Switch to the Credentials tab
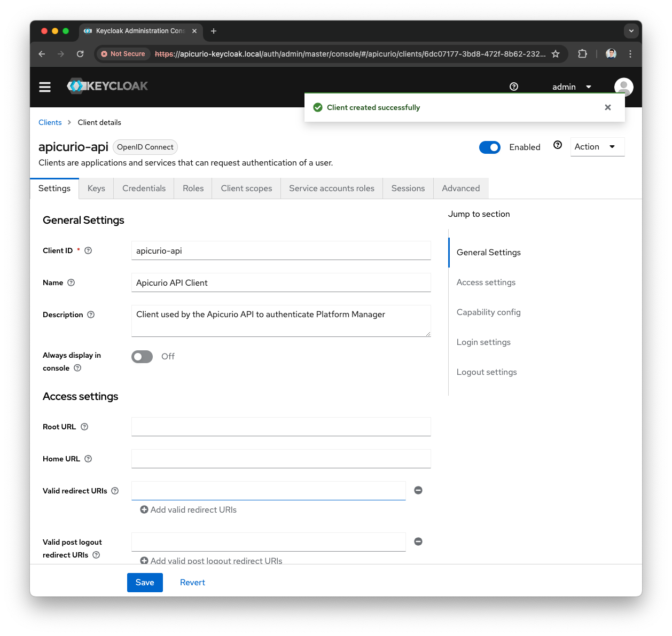 point(144,188)
